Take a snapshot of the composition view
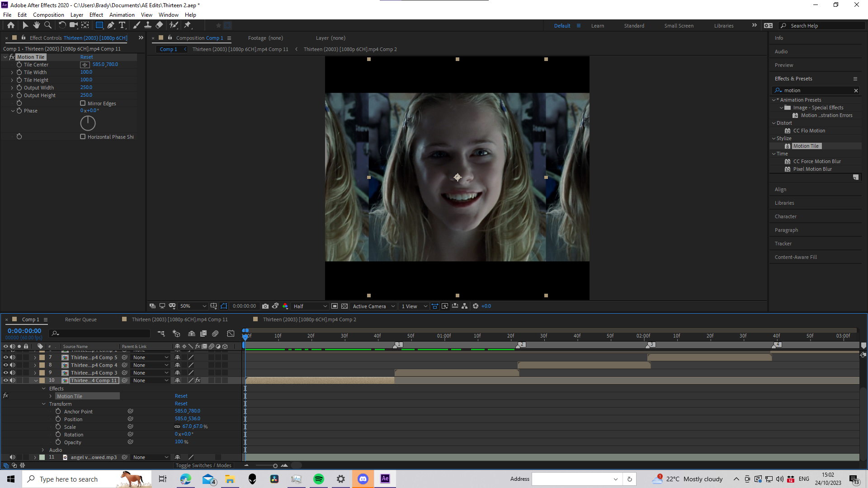Image resolution: width=868 pixels, height=488 pixels. coord(265,306)
